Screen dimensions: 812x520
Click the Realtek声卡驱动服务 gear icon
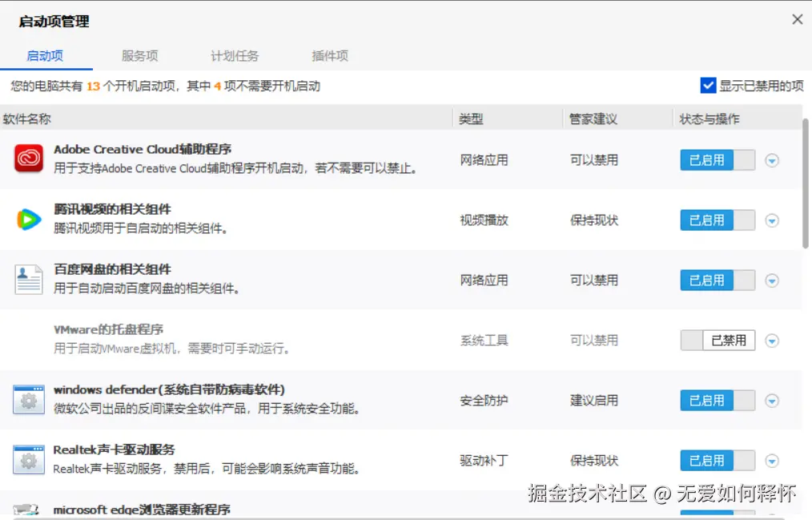point(29,460)
